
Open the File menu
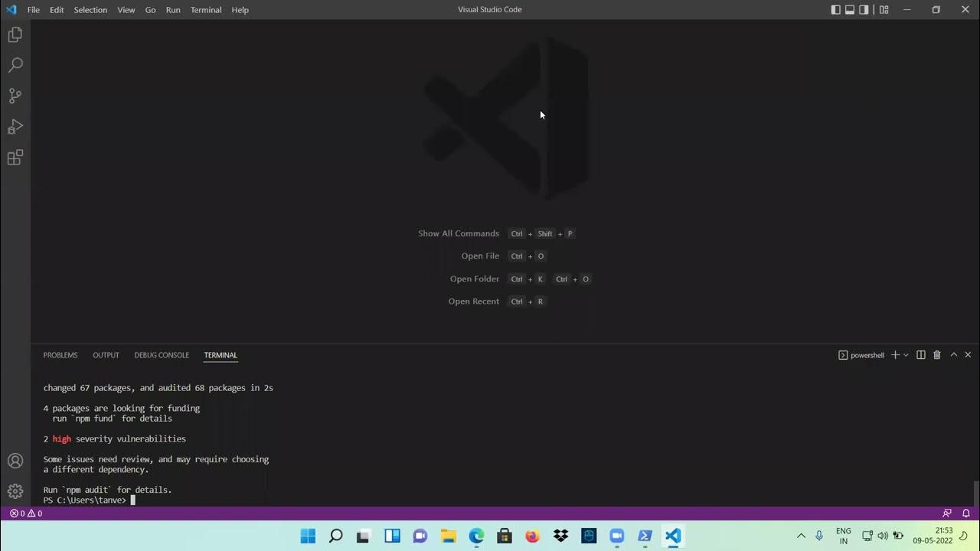pos(34,10)
